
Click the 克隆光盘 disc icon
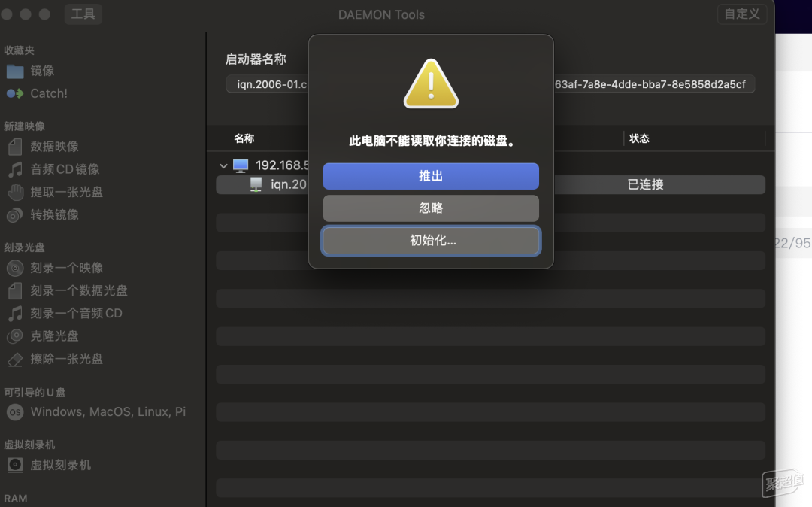15,336
